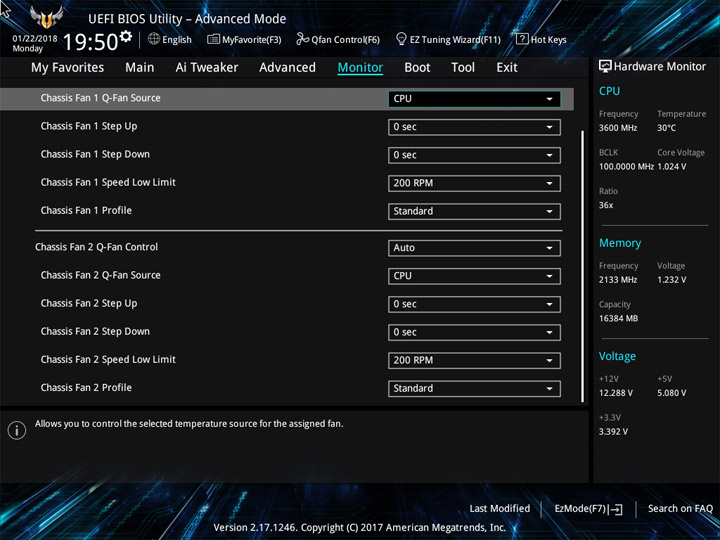The width and height of the screenshot is (720, 540).
Task: Click the Hot Keys question mark icon
Action: click(x=522, y=39)
